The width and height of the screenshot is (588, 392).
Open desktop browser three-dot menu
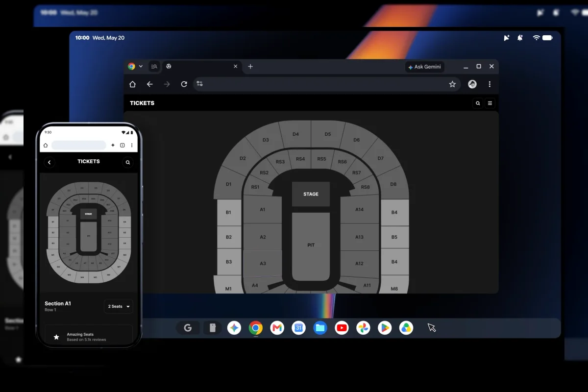pos(490,84)
